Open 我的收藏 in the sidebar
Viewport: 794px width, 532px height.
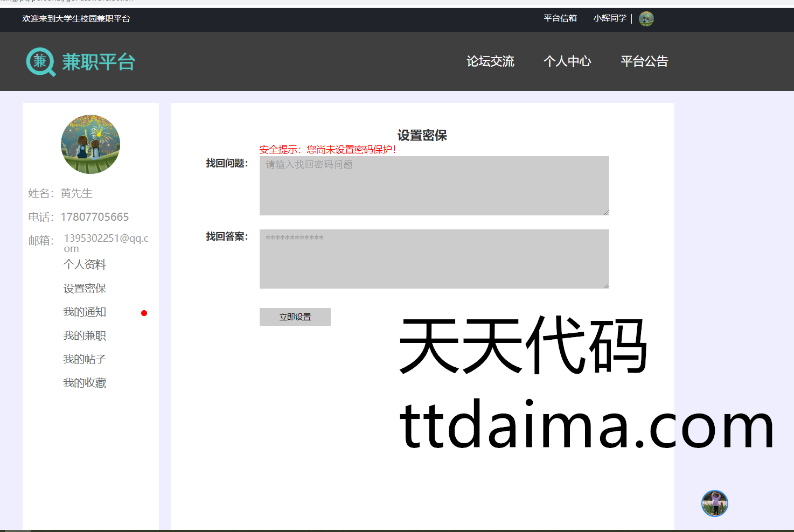tap(85, 383)
